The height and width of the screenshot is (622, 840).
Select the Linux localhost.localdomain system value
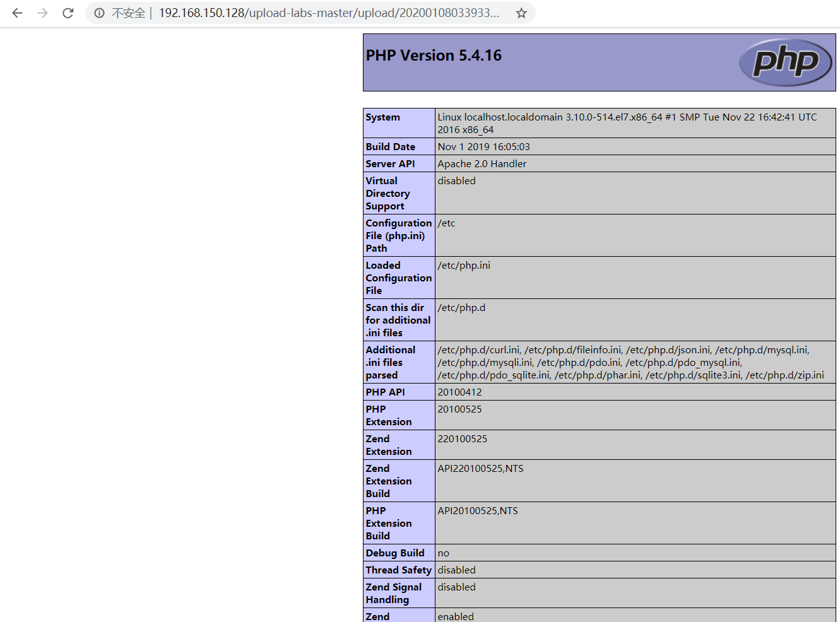point(627,124)
